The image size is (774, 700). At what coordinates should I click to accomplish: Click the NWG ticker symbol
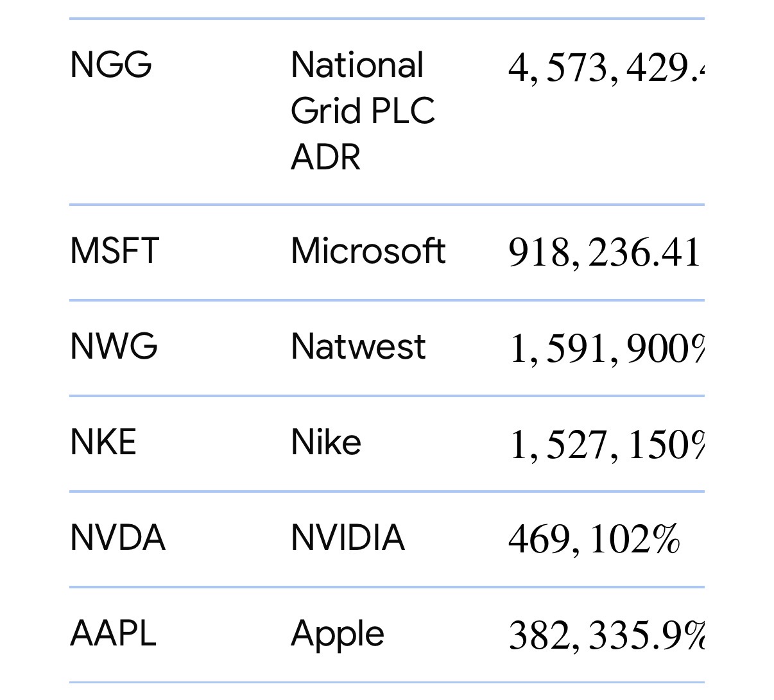coord(114,346)
